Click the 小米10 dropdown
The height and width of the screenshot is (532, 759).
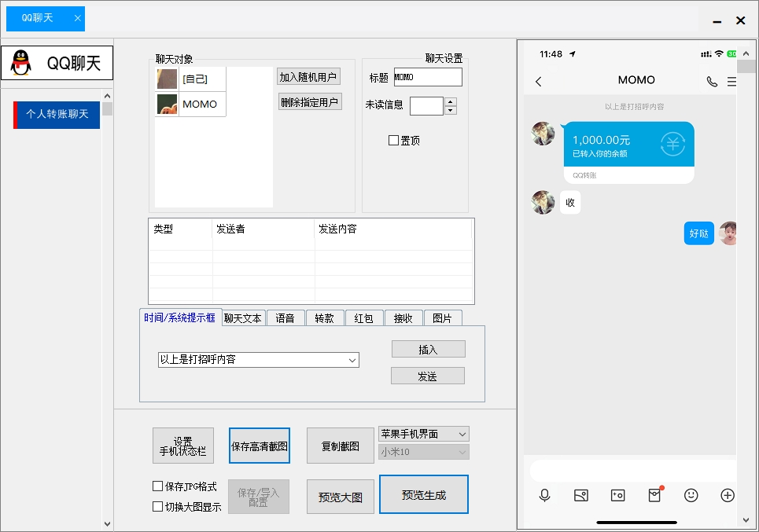tap(423, 452)
